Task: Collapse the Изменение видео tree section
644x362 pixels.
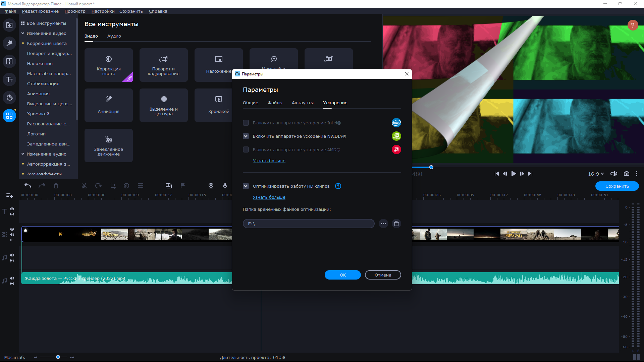Action: pos(23,33)
